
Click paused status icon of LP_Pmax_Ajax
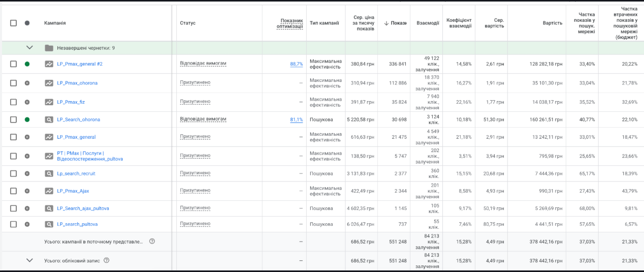point(27,191)
